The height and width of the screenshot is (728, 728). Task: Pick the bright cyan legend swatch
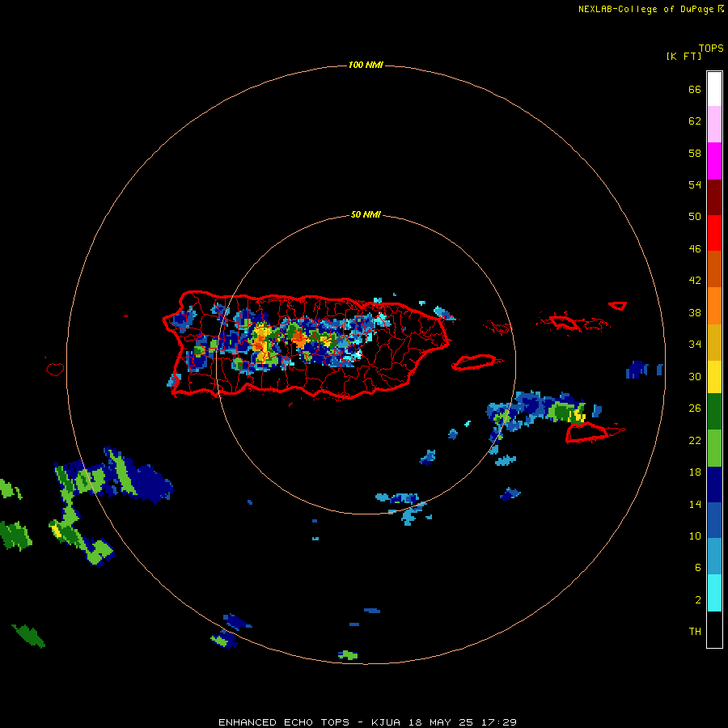click(714, 593)
